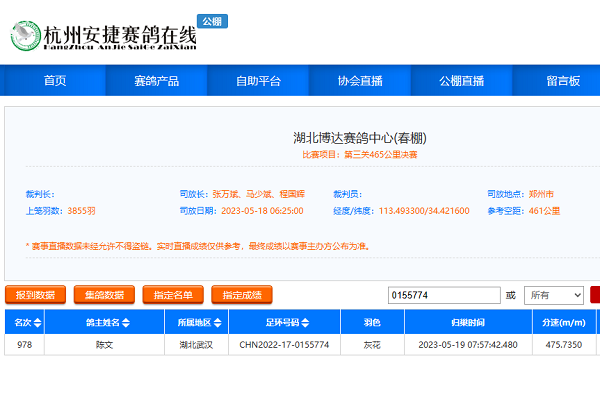Open the 赛鸽产品 navigation tab
Screen dimensions: 600x413
pos(156,80)
